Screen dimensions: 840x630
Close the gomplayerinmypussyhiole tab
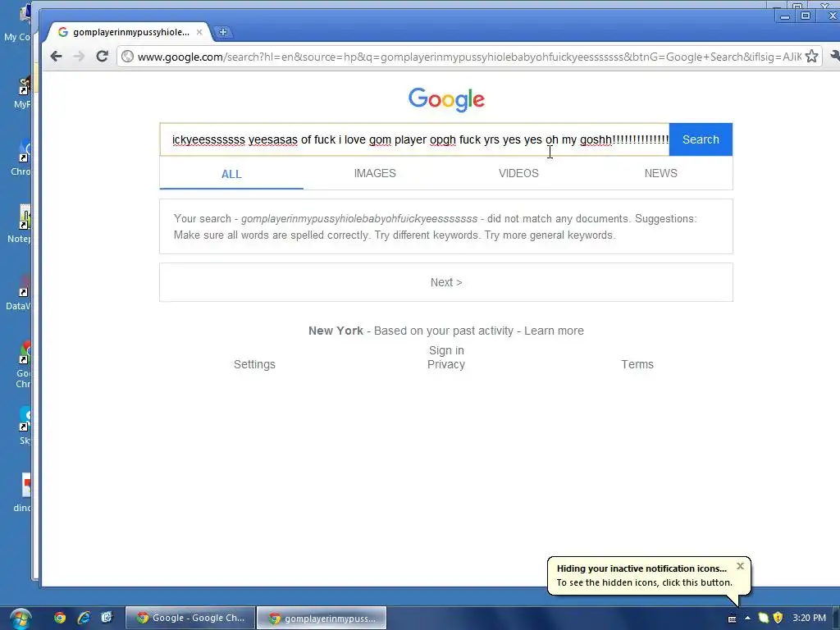pyautogui.click(x=199, y=32)
